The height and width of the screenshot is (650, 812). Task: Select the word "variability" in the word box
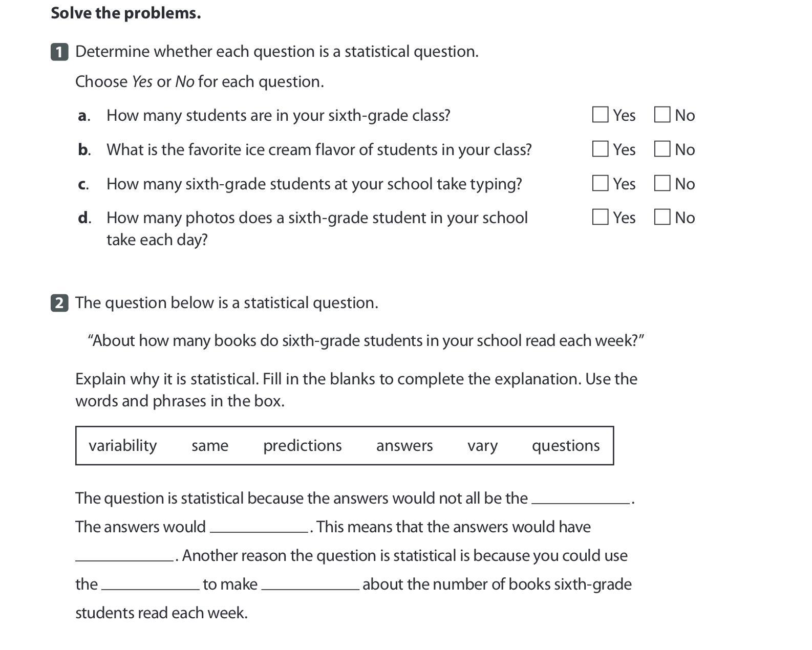[x=123, y=445]
